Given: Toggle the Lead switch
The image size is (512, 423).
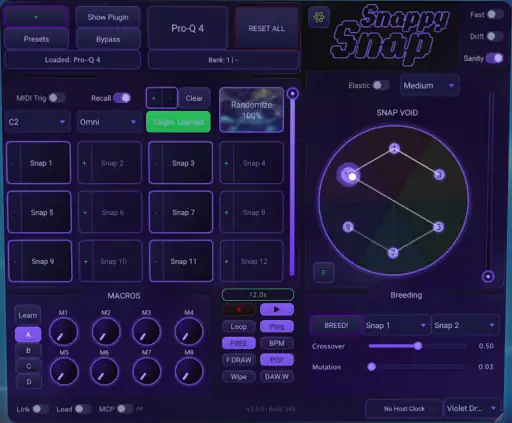Looking at the screenshot, I should [82, 409].
